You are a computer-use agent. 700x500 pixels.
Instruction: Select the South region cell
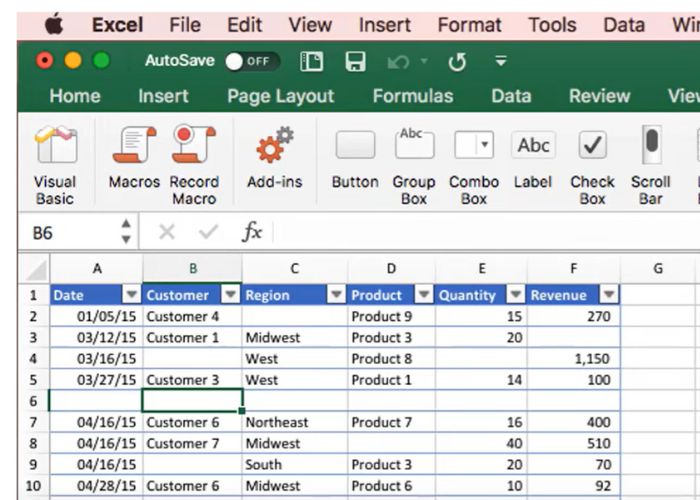click(x=295, y=464)
